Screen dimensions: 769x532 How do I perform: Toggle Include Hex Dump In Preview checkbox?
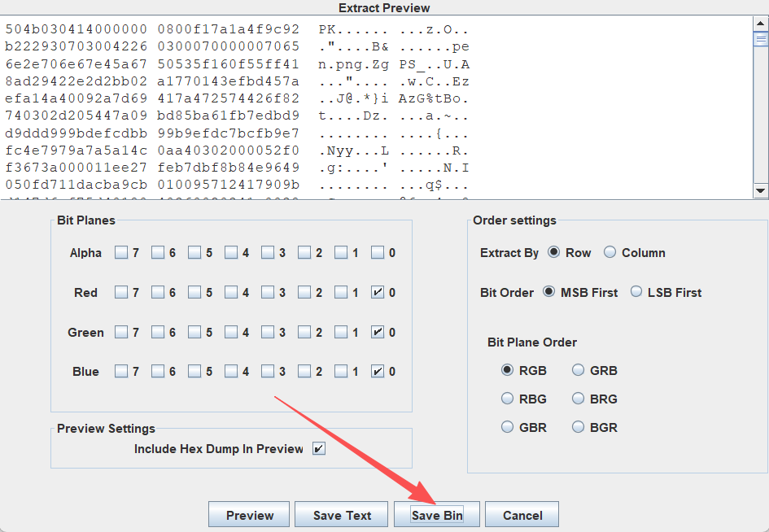coord(318,449)
